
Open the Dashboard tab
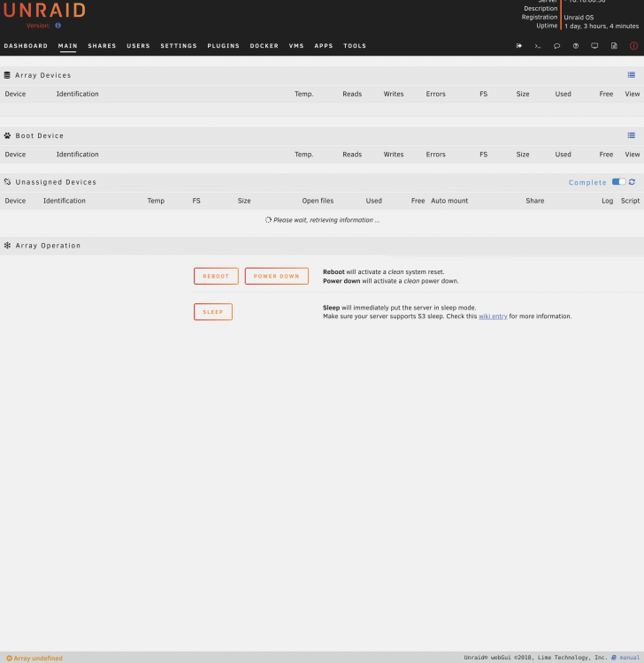click(x=26, y=46)
